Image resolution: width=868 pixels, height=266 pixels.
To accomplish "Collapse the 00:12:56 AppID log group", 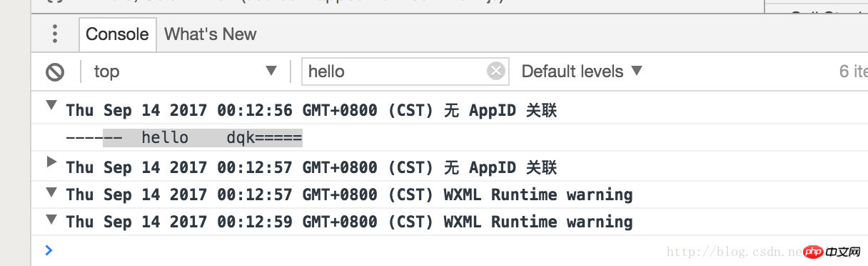I will [51, 106].
